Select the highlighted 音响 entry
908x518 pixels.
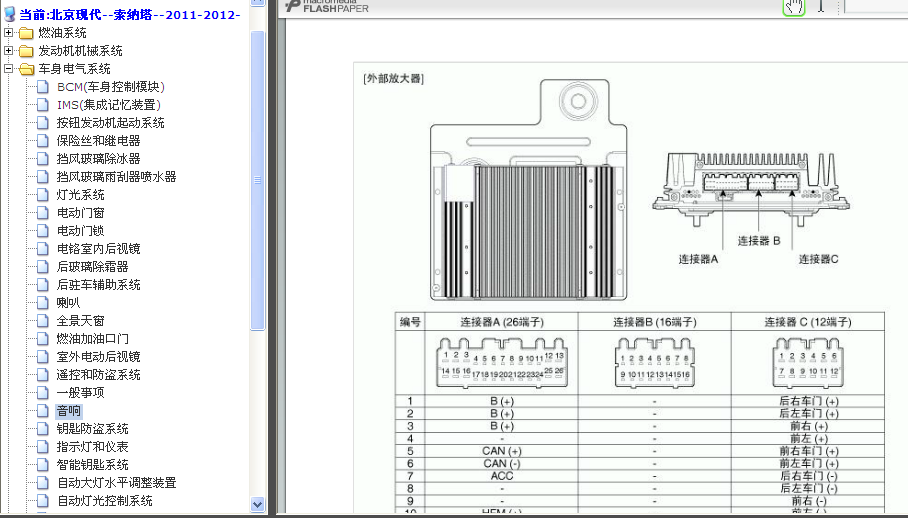[69, 410]
